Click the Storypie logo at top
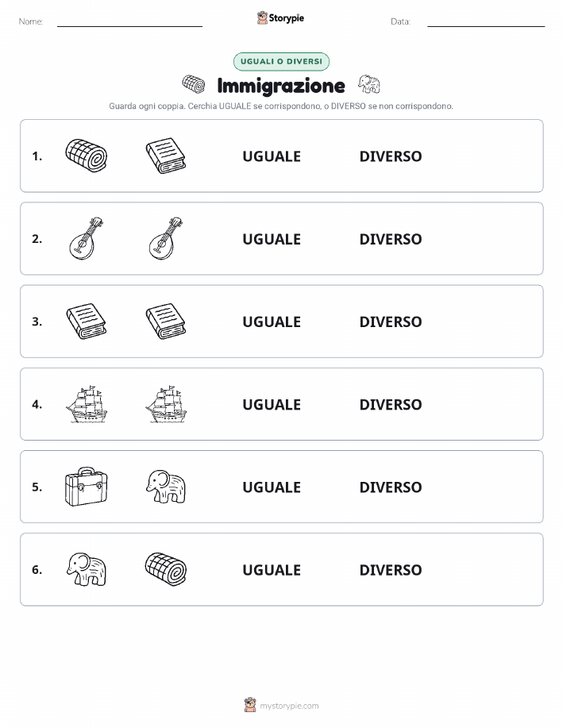The width and height of the screenshot is (563, 728). pos(280,18)
